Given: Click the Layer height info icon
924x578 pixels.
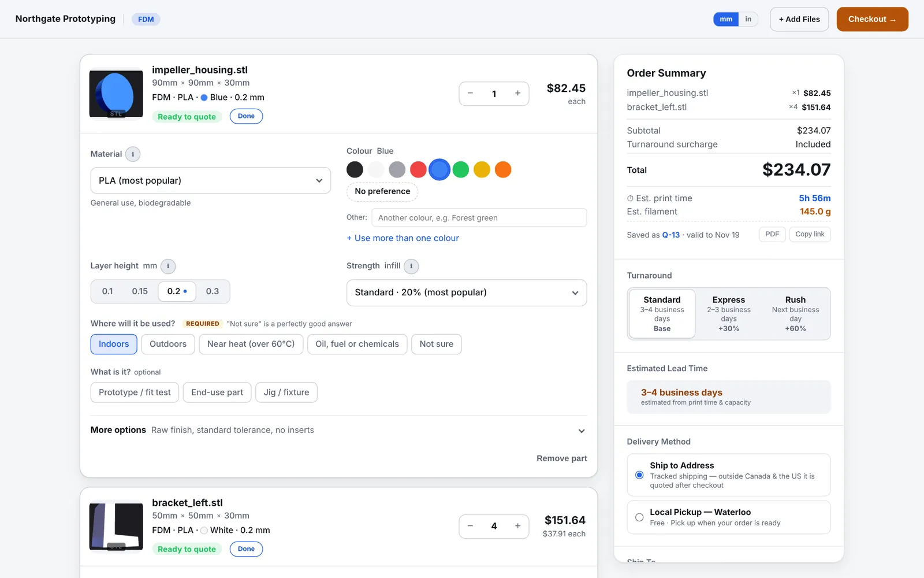Looking at the screenshot, I should click(x=168, y=266).
